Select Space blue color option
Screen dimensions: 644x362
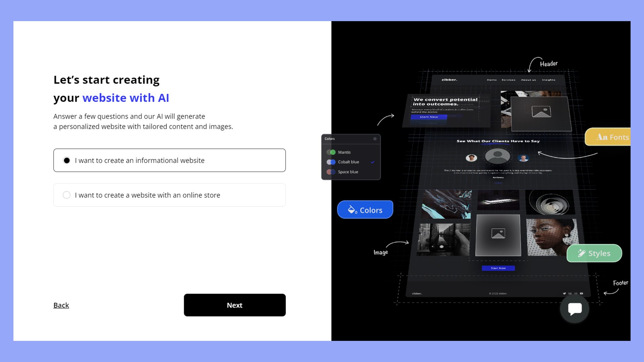pos(348,172)
